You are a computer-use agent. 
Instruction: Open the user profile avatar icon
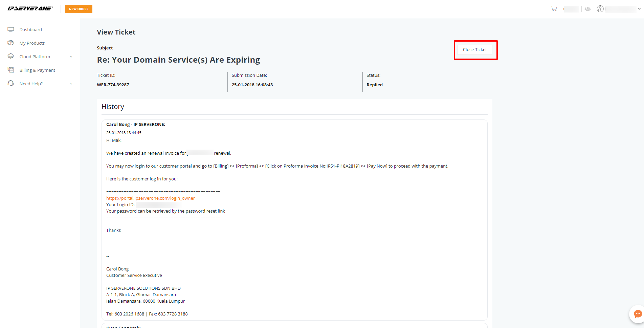(x=600, y=9)
